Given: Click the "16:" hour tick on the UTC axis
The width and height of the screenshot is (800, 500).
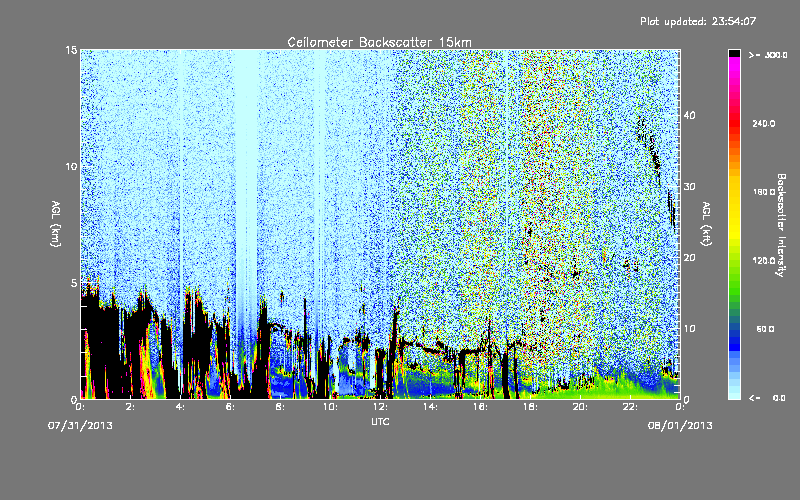Looking at the screenshot, I should click(x=480, y=407).
